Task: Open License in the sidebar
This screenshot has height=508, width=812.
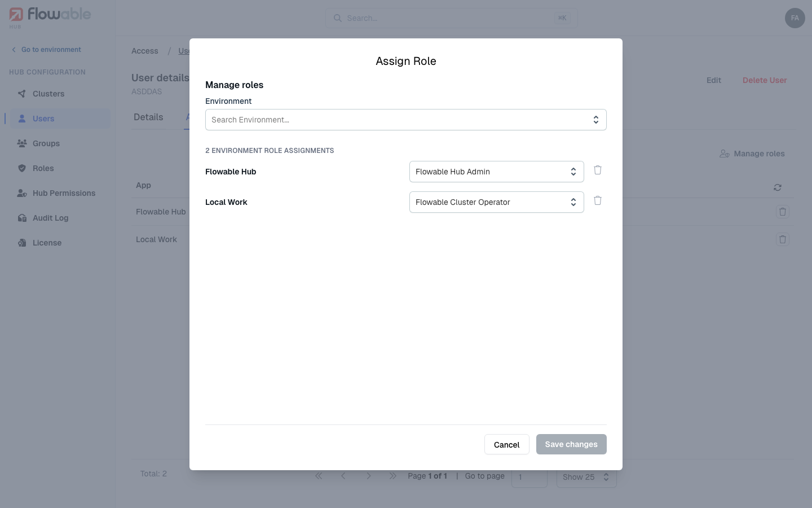Action: click(58, 243)
